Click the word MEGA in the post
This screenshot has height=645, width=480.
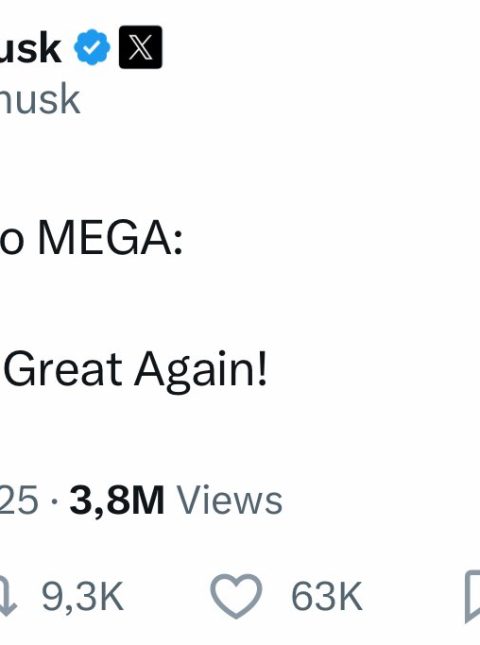[x=105, y=238]
